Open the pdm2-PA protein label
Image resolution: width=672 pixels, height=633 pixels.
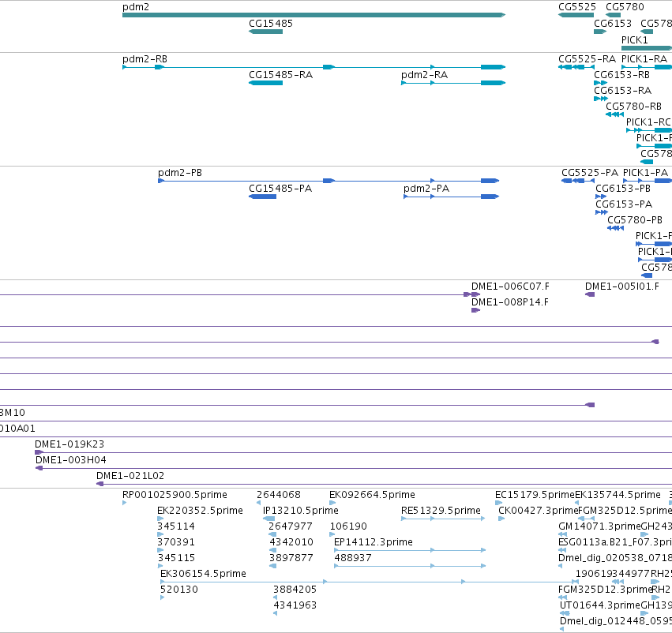click(426, 189)
